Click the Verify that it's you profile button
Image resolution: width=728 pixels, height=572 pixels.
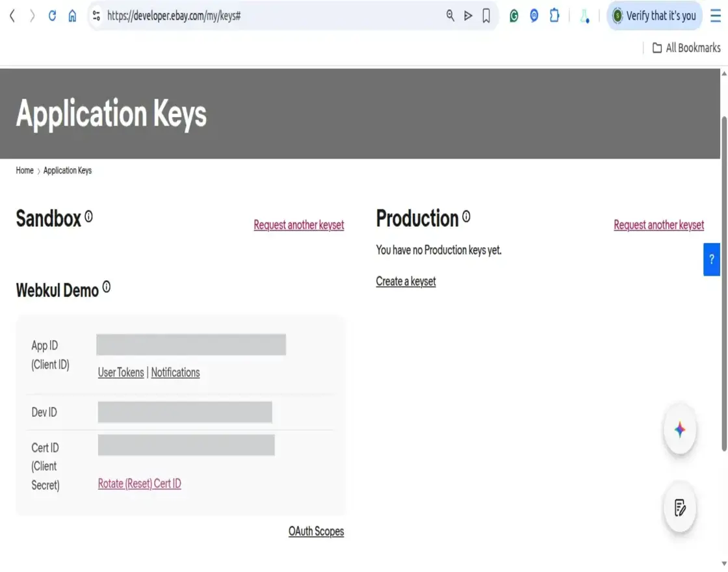654,16
